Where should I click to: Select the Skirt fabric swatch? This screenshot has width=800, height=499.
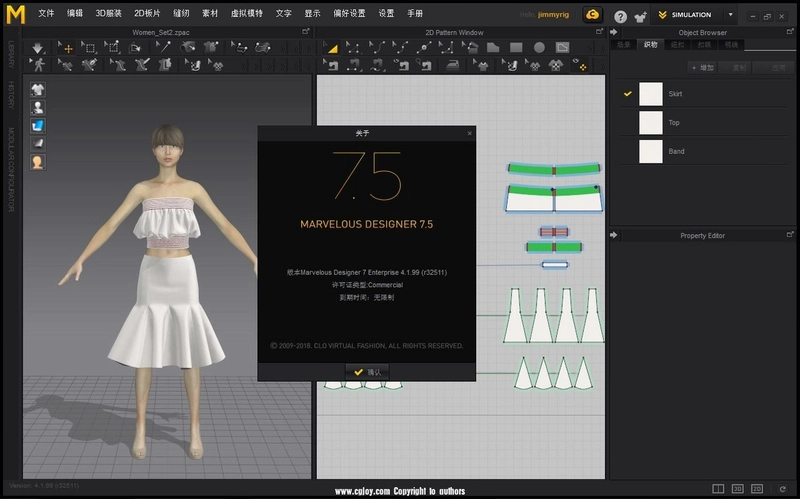pos(651,94)
